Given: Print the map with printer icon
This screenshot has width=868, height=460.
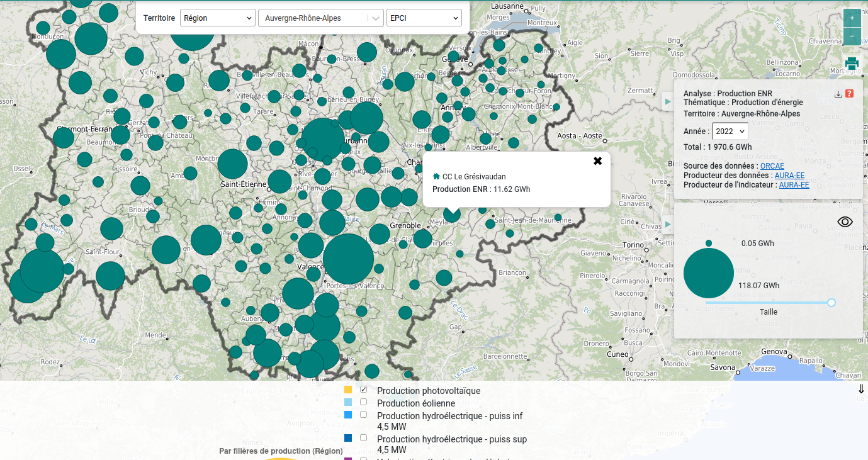Looking at the screenshot, I should (x=852, y=63).
